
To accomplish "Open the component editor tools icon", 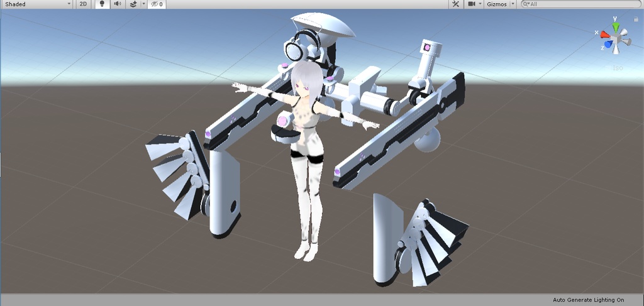I will pyautogui.click(x=455, y=4).
